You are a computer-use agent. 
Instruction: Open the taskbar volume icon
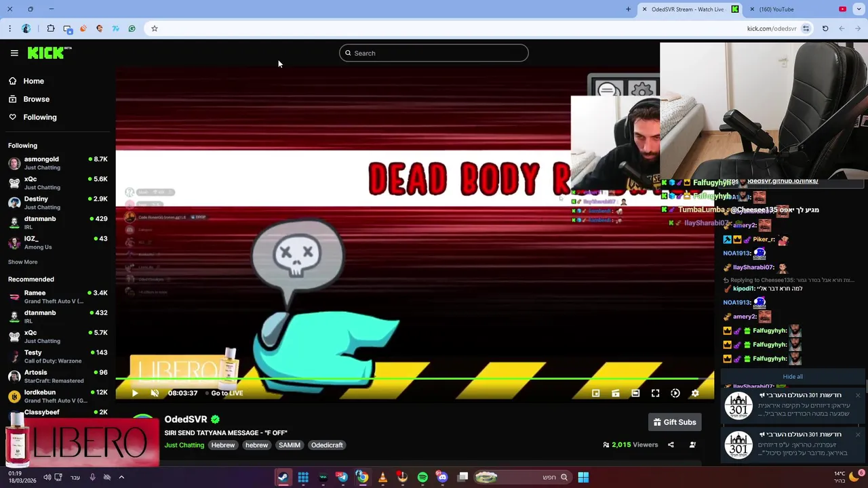(47, 477)
